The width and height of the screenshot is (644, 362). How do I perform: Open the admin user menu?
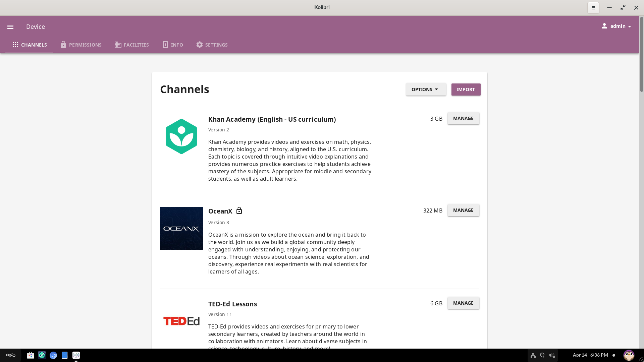(x=616, y=26)
